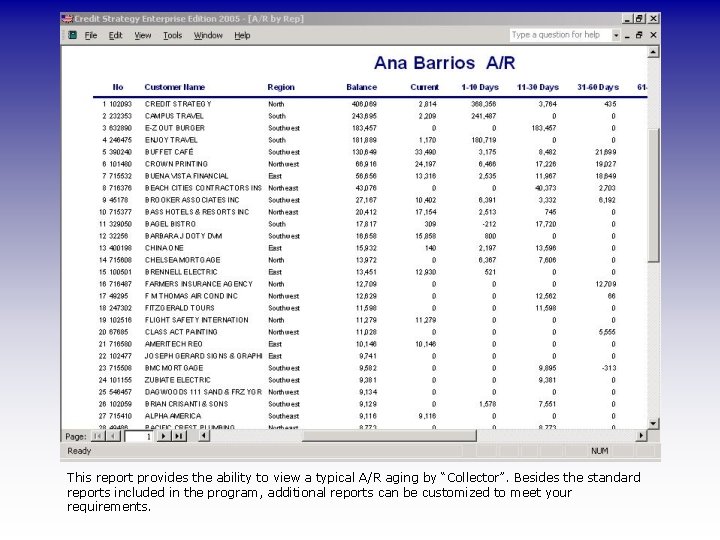Expand the help question dropdown arrow
This screenshot has width=720, height=540.
coord(616,35)
